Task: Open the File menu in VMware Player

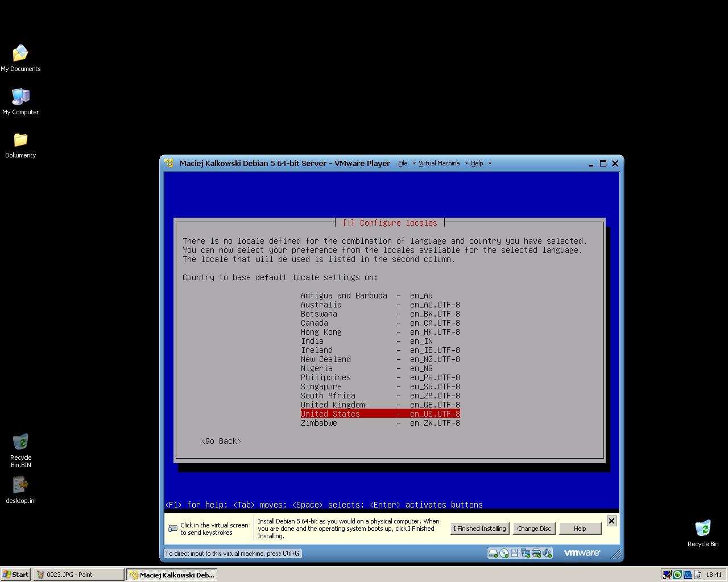Action: pyautogui.click(x=403, y=163)
